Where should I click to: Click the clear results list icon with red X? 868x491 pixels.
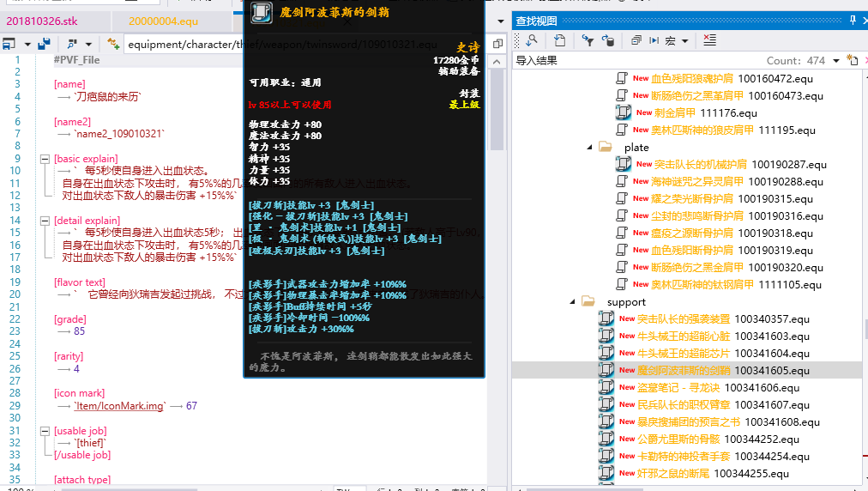pyautogui.click(x=709, y=40)
